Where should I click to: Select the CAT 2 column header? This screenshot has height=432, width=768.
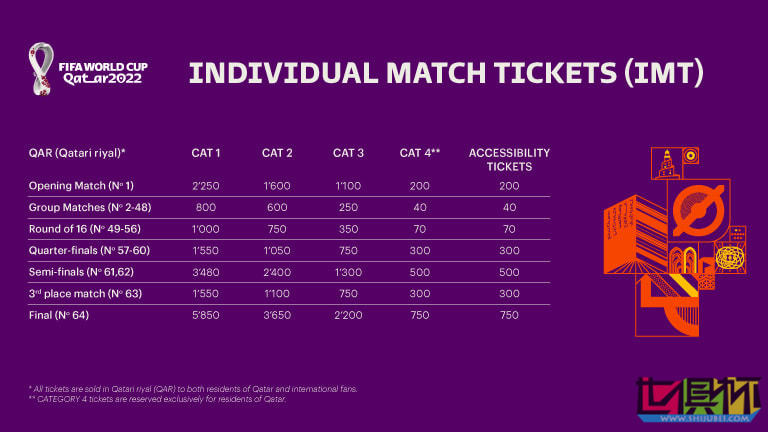(x=277, y=152)
